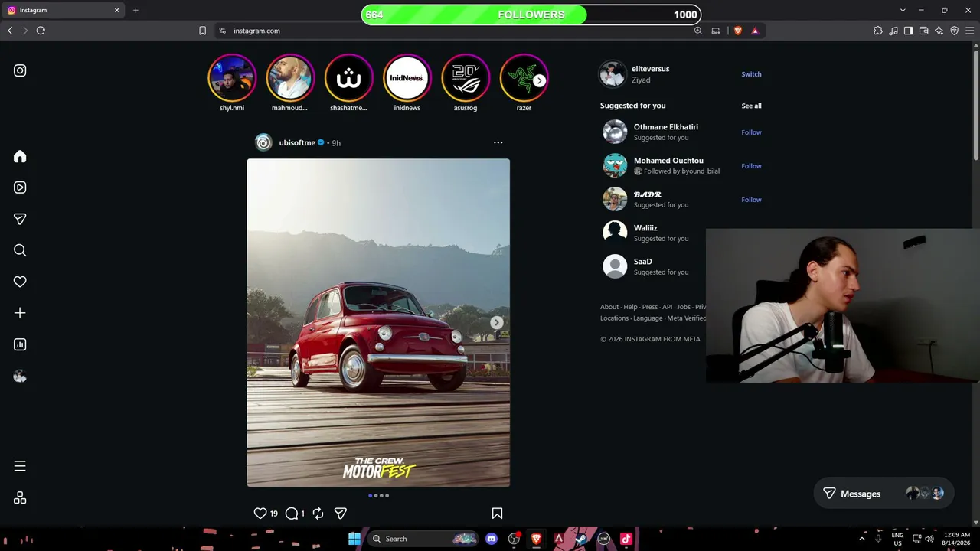Open the Brave Wallet icon
The width and height of the screenshot is (980, 551).
pyautogui.click(x=923, y=31)
